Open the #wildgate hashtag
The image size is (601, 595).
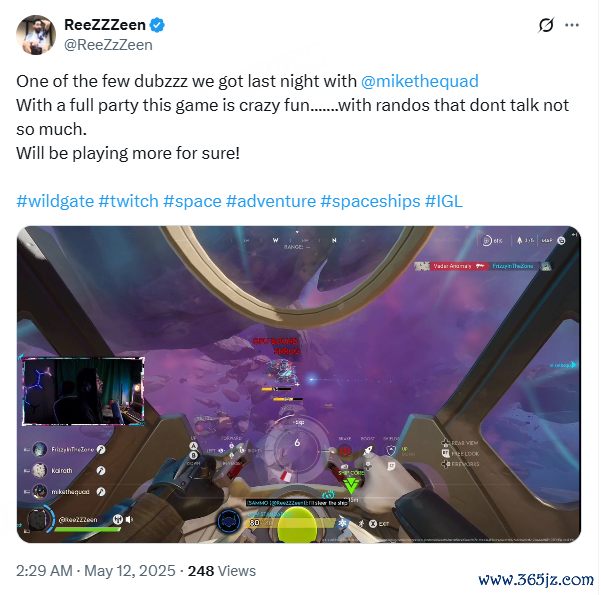point(55,201)
